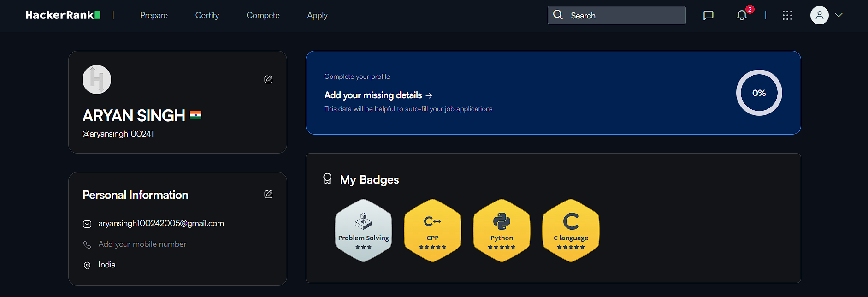The width and height of the screenshot is (868, 297).
Task: Open the C language badge
Action: click(x=571, y=230)
